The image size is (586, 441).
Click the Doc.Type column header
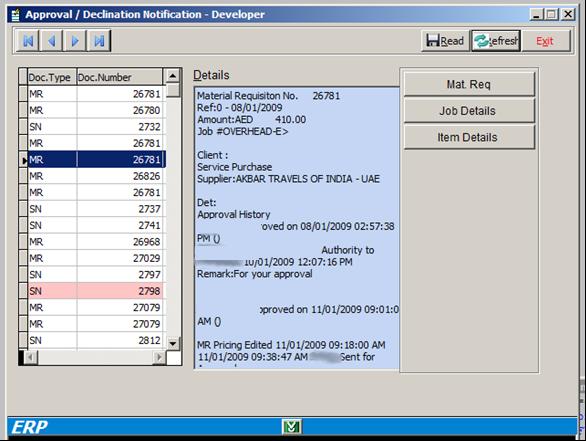coord(52,77)
